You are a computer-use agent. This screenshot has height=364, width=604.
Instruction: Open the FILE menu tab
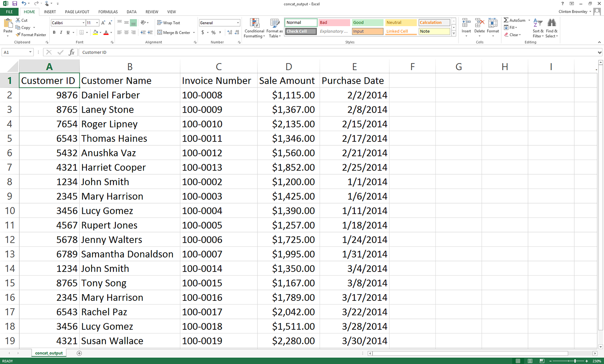click(x=9, y=12)
